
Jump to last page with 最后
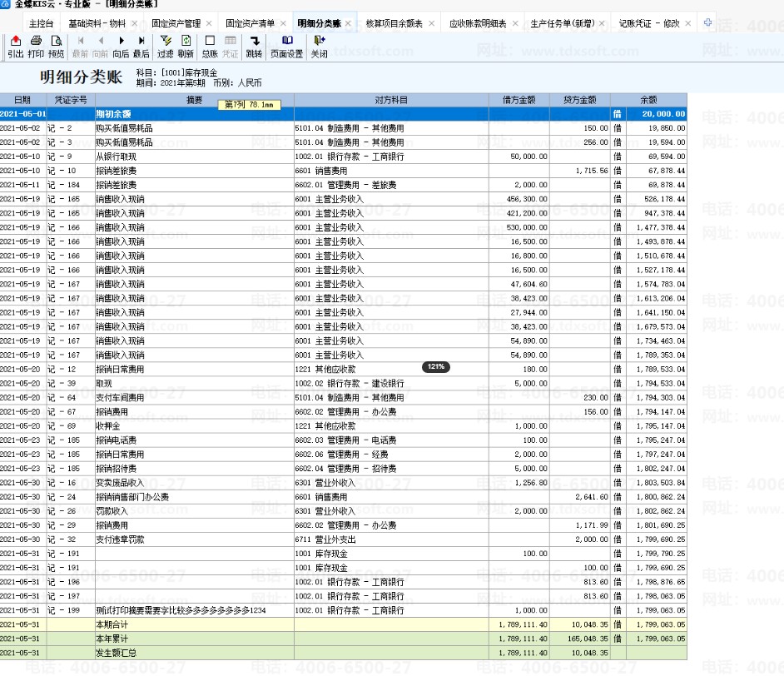coord(141,47)
